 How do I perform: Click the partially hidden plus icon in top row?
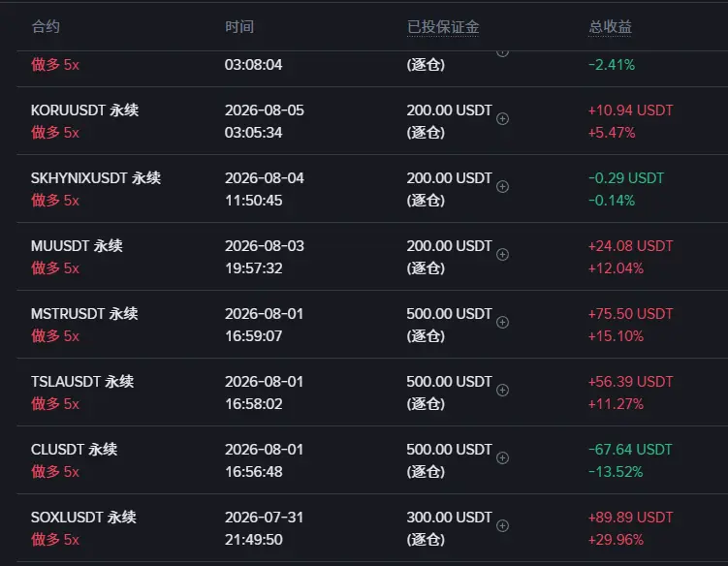502,53
